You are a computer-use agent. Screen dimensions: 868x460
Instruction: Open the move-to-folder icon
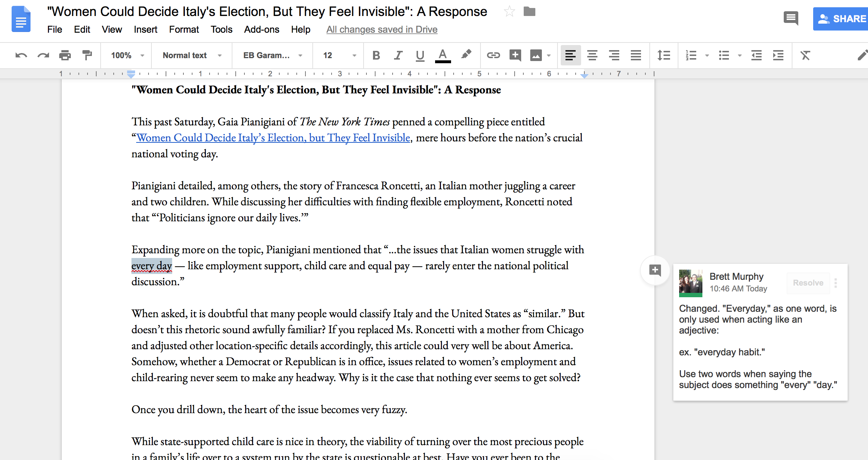click(529, 12)
